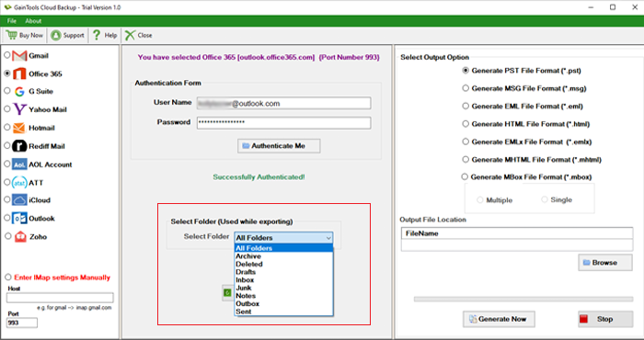Click the Office 365 logo icon
This screenshot has width=644, height=340.
pyautogui.click(x=19, y=74)
